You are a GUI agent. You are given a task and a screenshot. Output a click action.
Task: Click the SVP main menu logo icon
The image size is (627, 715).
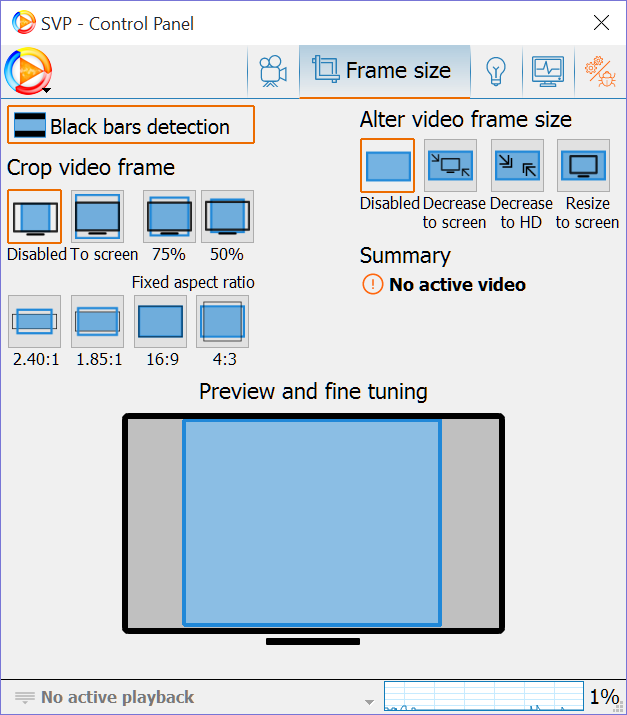click(x=27, y=71)
